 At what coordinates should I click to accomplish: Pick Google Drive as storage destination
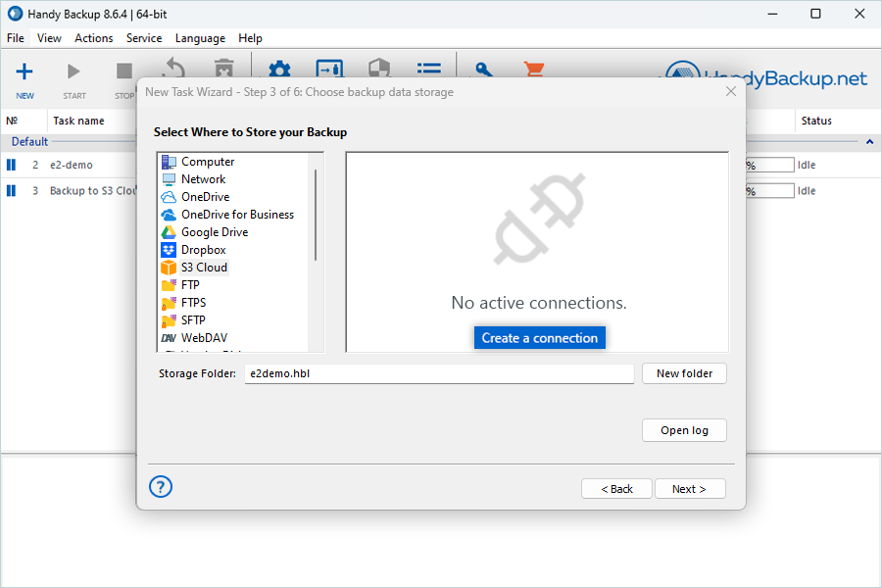215,232
